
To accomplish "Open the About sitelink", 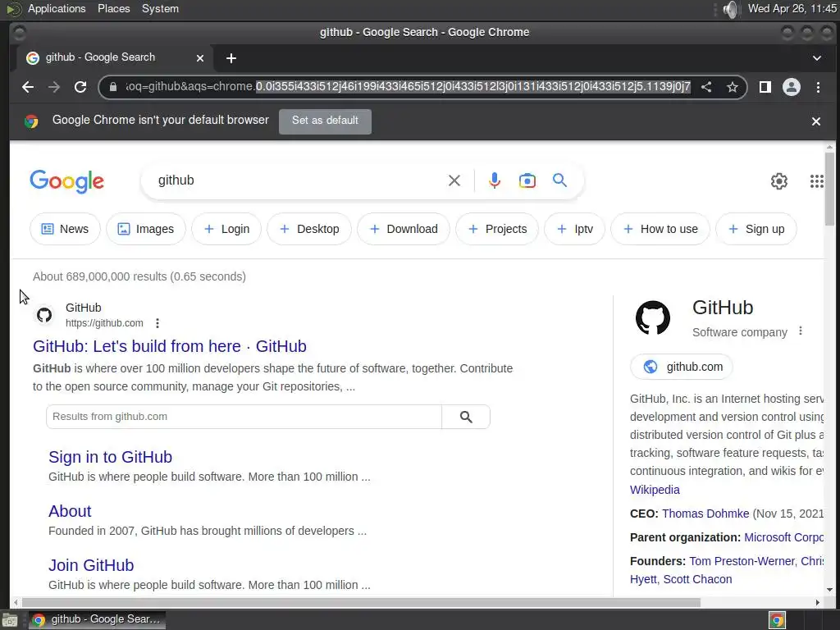I will [x=70, y=511].
